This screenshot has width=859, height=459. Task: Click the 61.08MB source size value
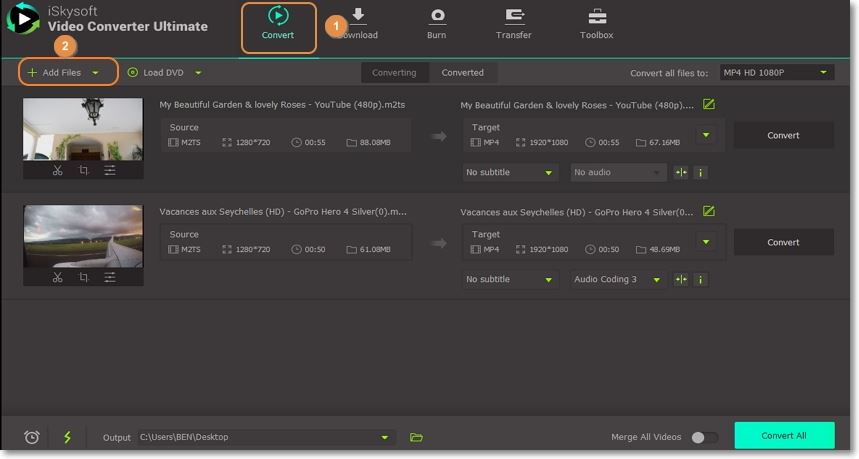[375, 249]
